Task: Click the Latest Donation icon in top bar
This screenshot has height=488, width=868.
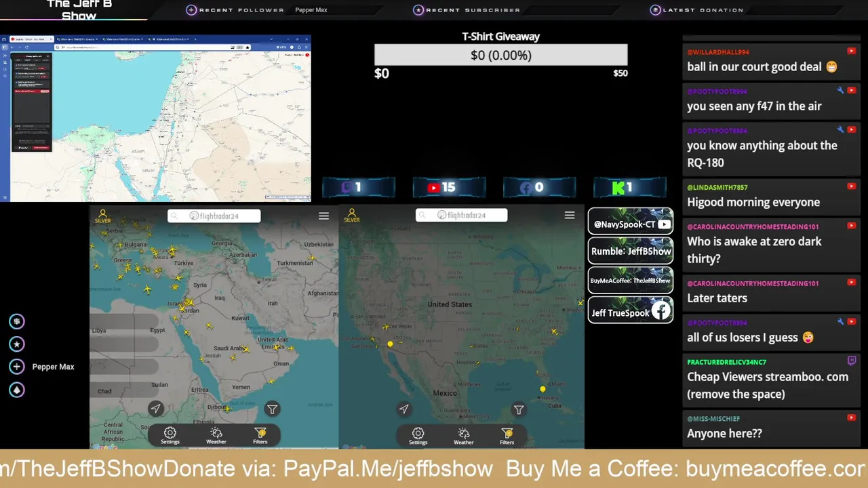Action: [655, 10]
